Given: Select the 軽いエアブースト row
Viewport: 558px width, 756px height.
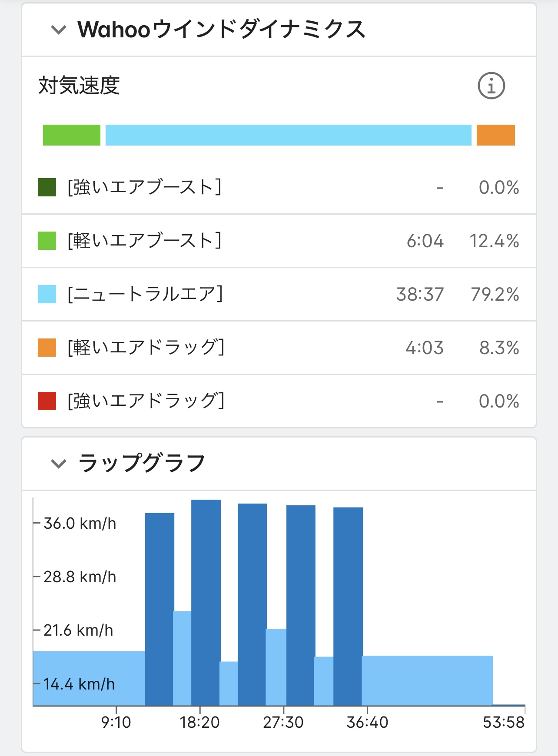Looking at the screenshot, I should click(279, 241).
